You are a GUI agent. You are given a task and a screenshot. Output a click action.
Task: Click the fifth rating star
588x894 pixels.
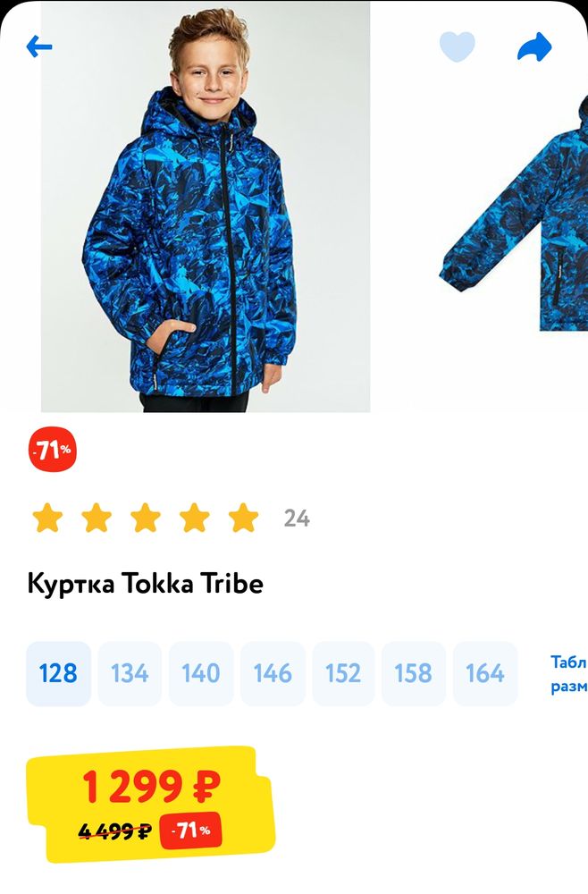(x=243, y=518)
